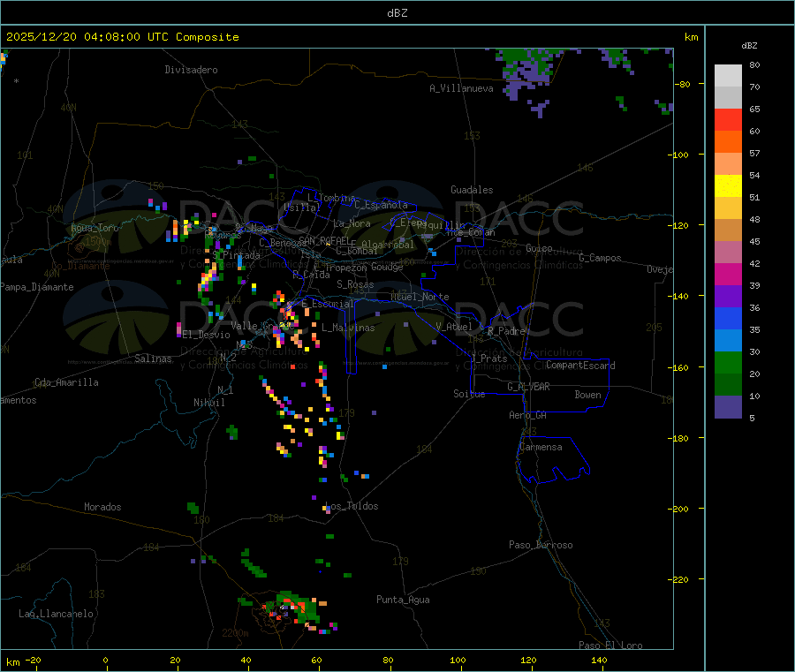Select the L_Malvinas place label
Viewport: 795px width, 672px height.
click(x=348, y=328)
